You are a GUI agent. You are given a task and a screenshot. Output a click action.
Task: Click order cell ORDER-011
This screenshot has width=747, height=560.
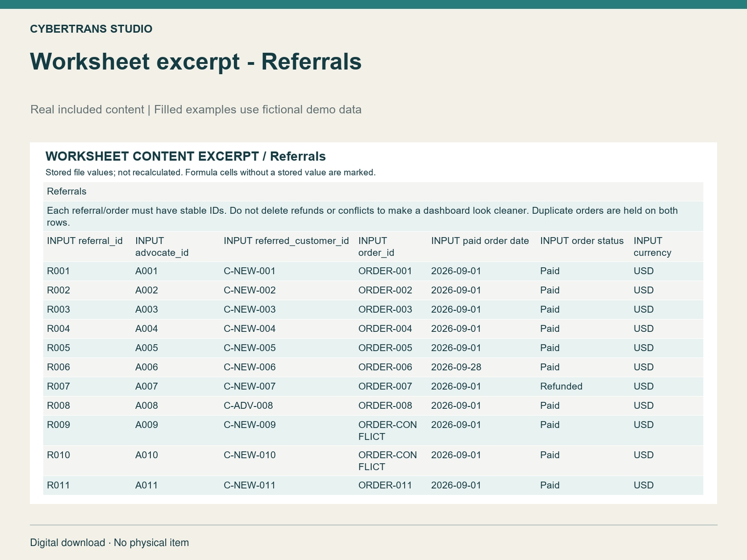pos(385,485)
